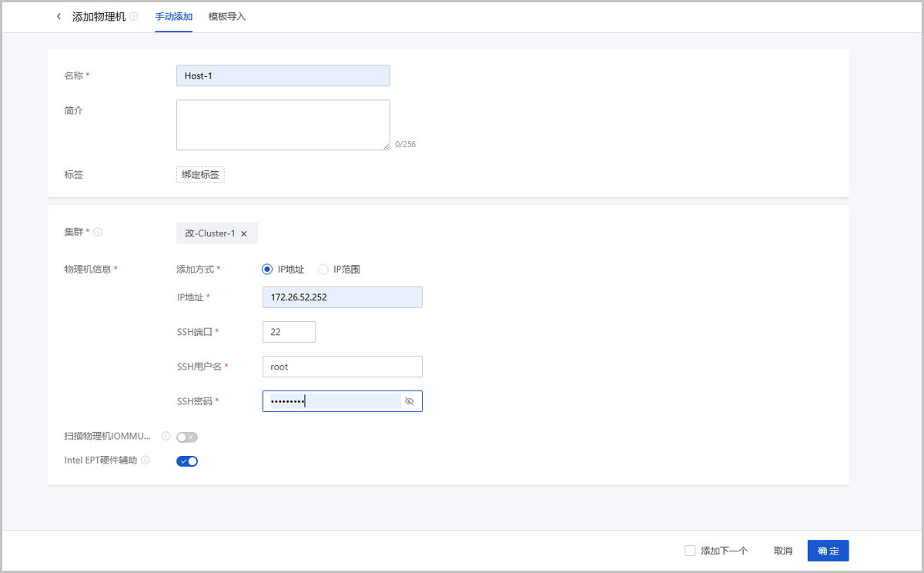Click into the 简介 description textarea
The width and height of the screenshot is (924, 573).
pos(283,125)
